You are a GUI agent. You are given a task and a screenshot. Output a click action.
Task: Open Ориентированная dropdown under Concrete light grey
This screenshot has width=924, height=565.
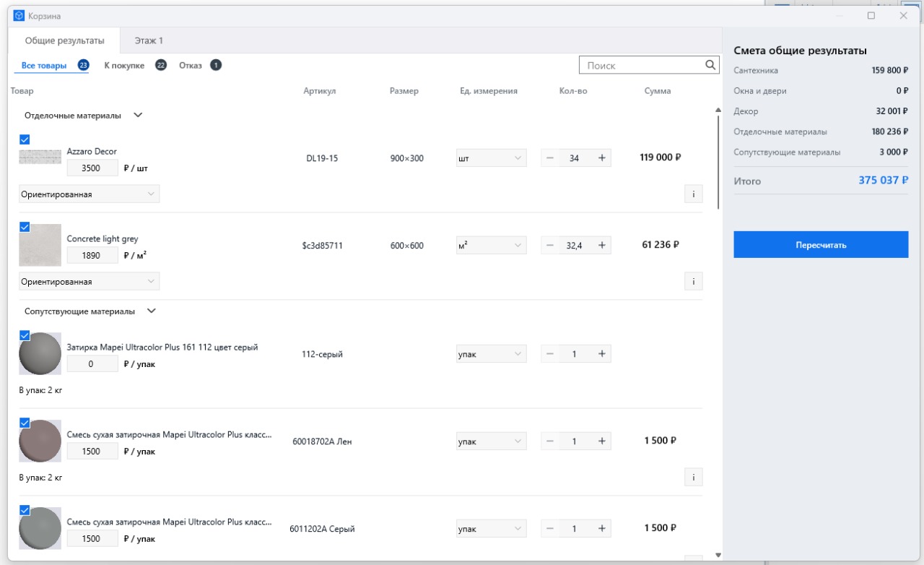[x=89, y=281]
